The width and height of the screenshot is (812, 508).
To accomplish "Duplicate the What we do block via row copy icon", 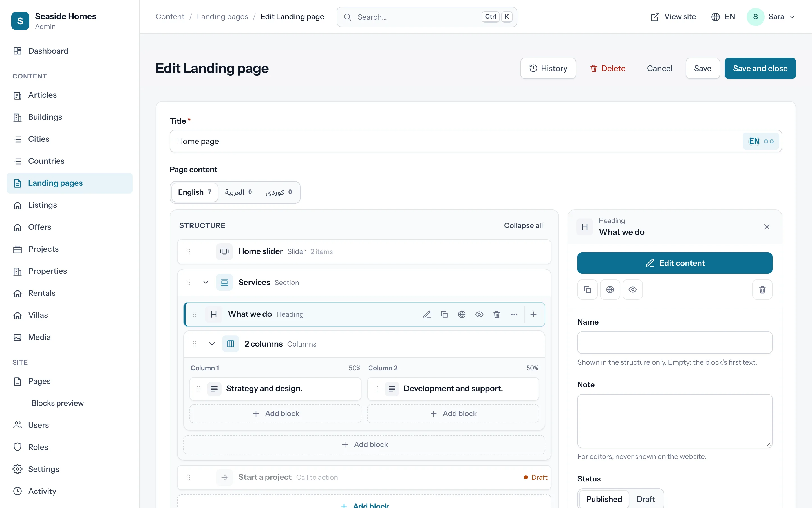I will (x=444, y=314).
